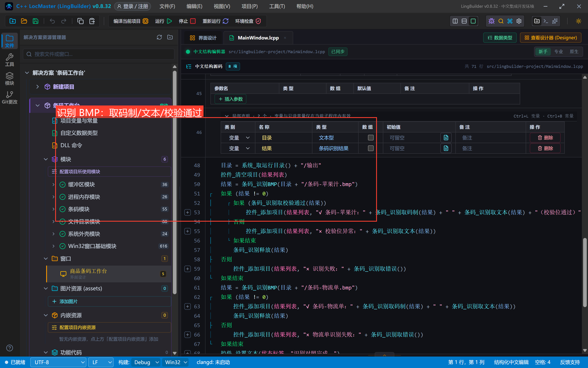This screenshot has height=368, width=588.
Task: Click the redo arrow icon
Action: pos(64,21)
